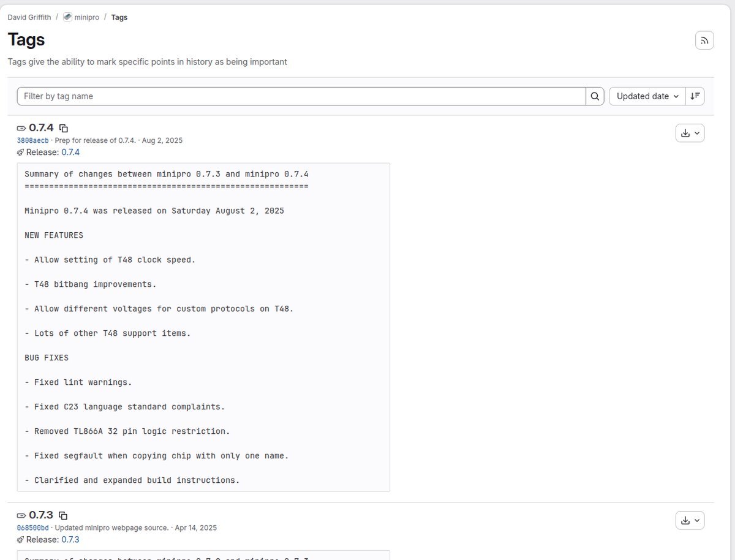
Task: Open Release 0.7.3 link
Action: (x=70, y=539)
